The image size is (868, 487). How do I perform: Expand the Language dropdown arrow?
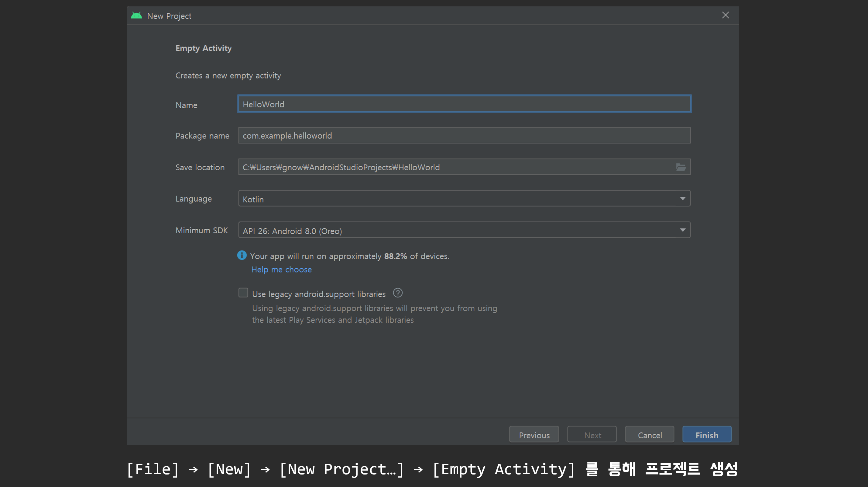pyautogui.click(x=682, y=199)
